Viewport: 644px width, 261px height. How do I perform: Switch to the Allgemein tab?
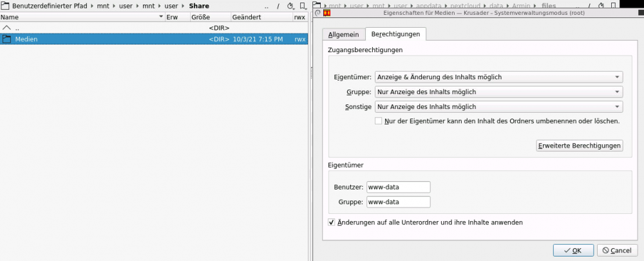point(344,35)
